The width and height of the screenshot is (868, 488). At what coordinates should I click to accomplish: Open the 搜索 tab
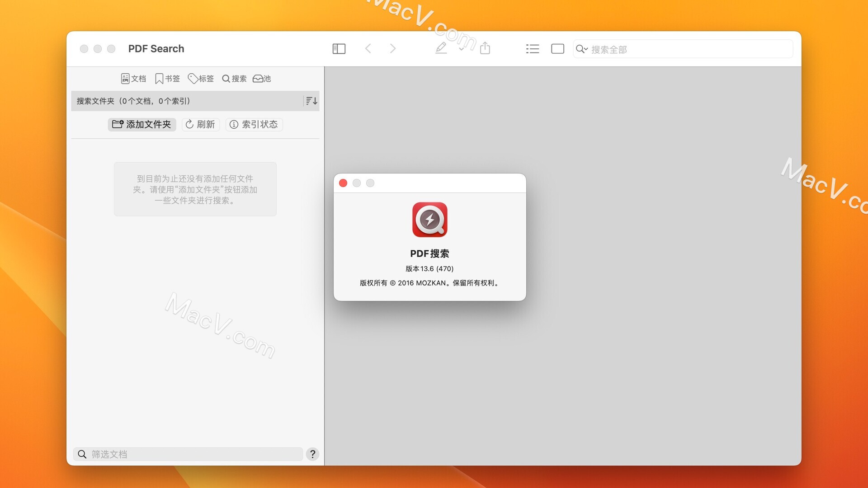pyautogui.click(x=234, y=79)
